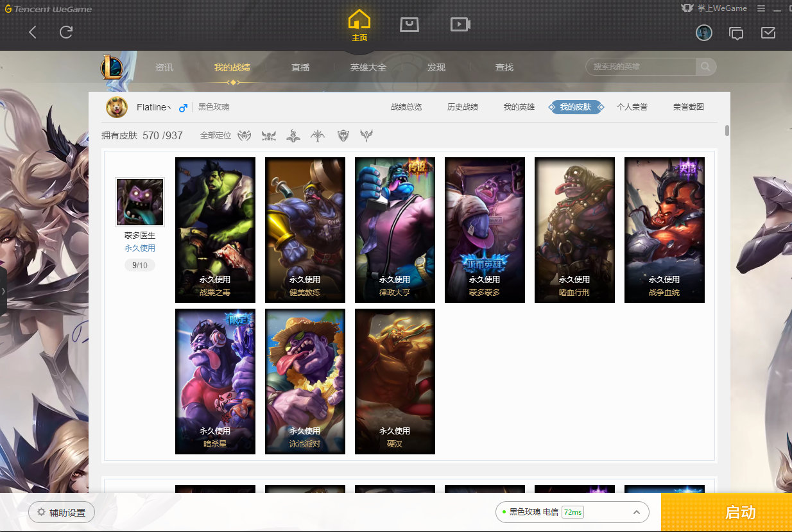Open 历史战绩 sub-tab
Image resolution: width=792 pixels, height=532 pixels.
pyautogui.click(x=463, y=107)
